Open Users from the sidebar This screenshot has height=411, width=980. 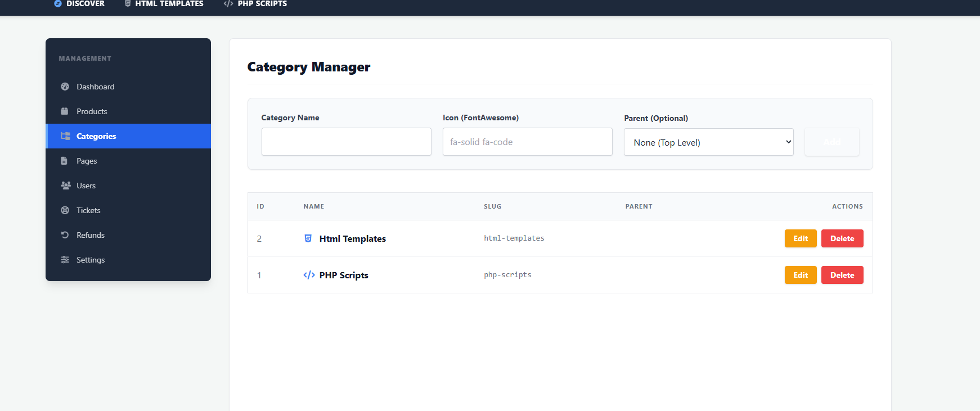pyautogui.click(x=128, y=186)
